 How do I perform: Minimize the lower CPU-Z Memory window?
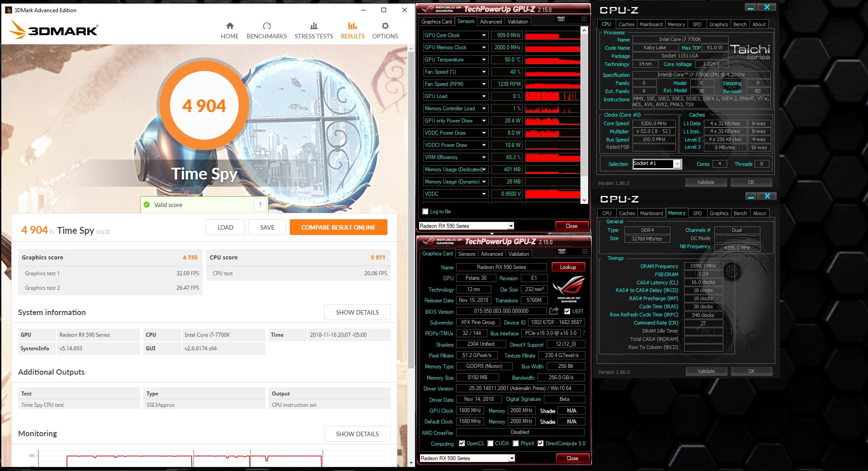click(x=751, y=197)
